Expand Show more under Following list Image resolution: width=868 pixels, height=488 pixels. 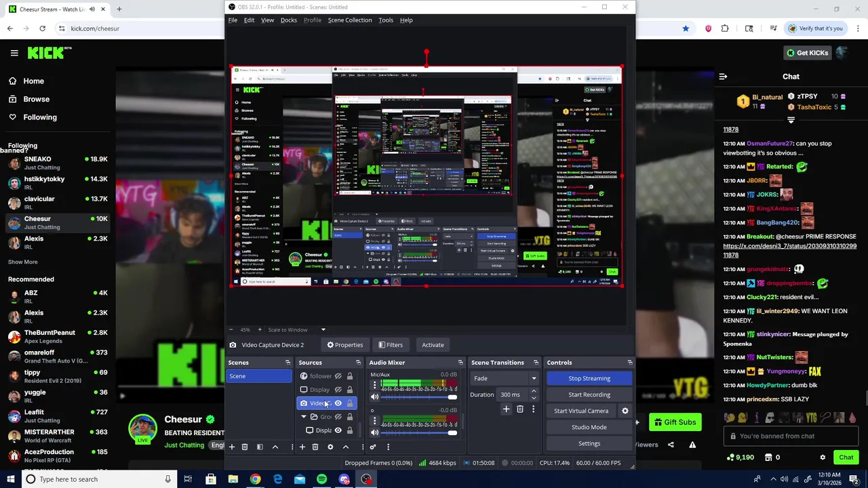23,262
